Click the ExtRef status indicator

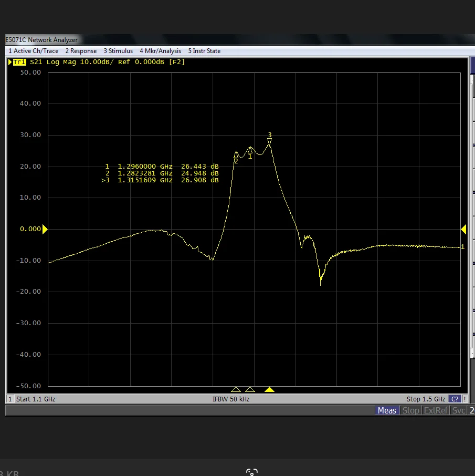[x=436, y=410]
